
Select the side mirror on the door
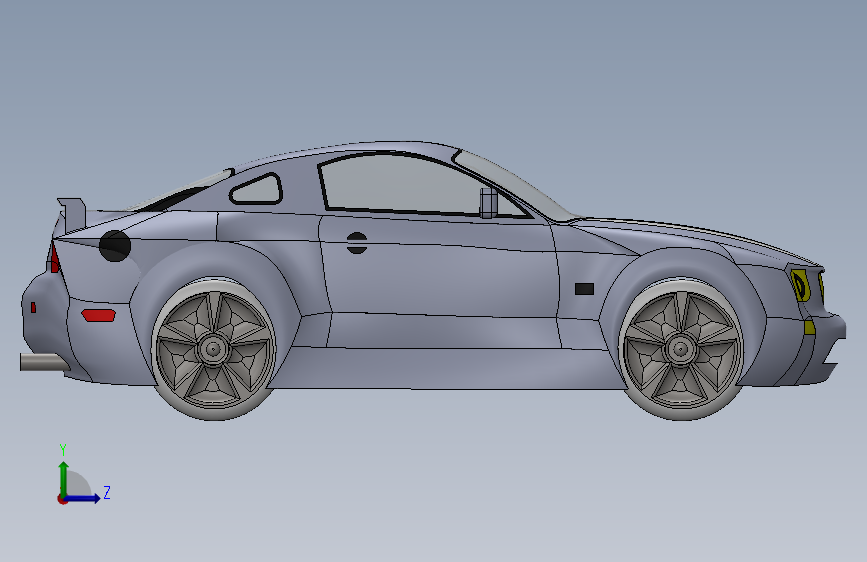(488, 203)
